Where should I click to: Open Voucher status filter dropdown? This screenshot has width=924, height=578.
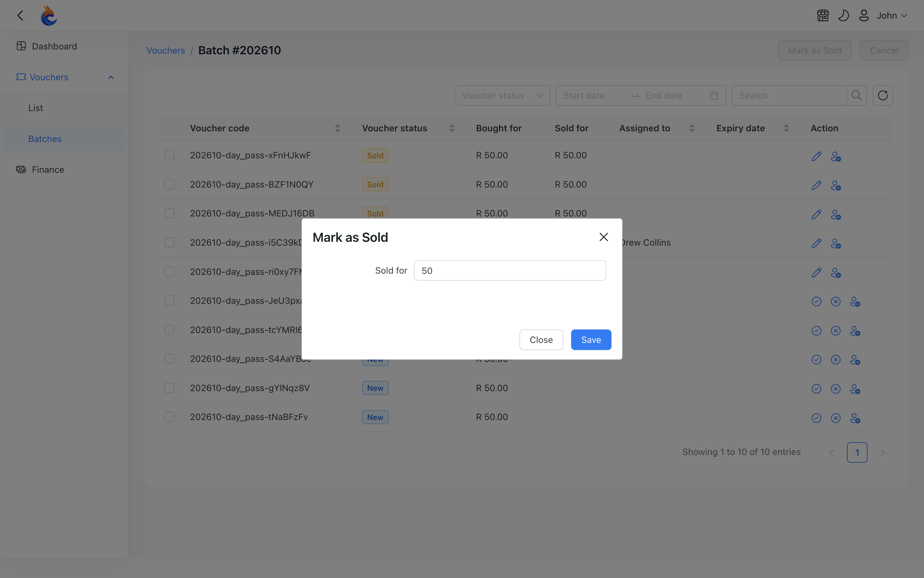[502, 95]
